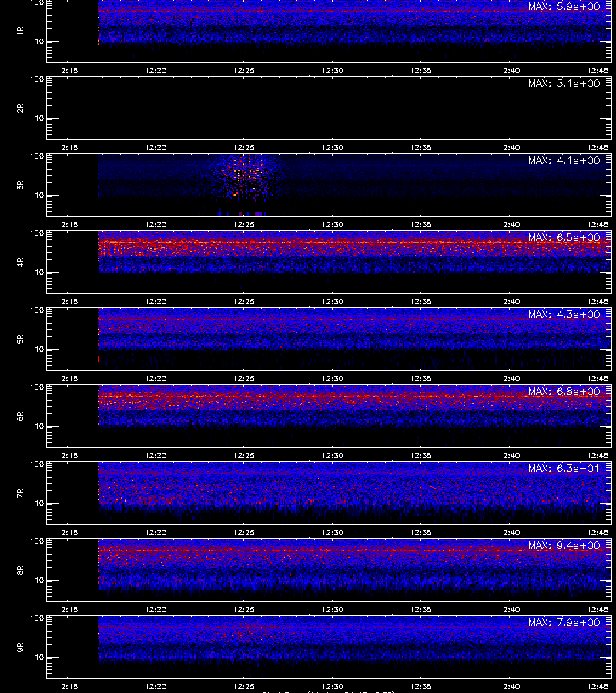Click the "MAX: 4.3e+00" label in panel 5R
This screenshot has height=693, width=616.
(x=564, y=314)
